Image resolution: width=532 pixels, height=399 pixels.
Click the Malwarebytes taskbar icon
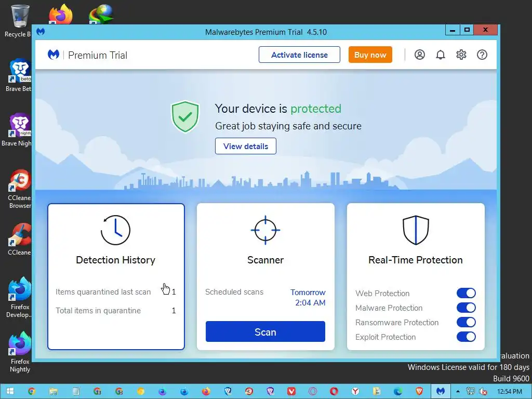click(441, 391)
